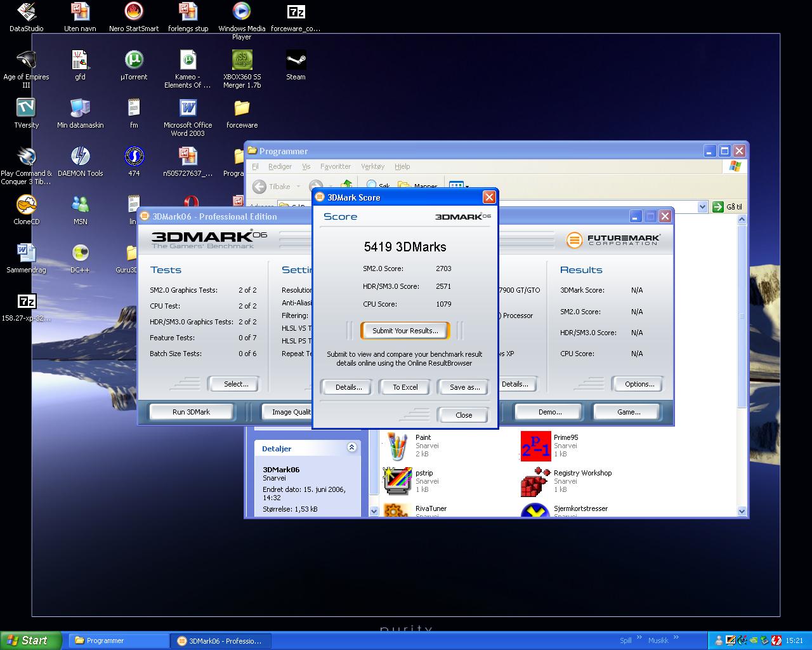
Task: Export score with To Excel button
Action: pos(405,387)
